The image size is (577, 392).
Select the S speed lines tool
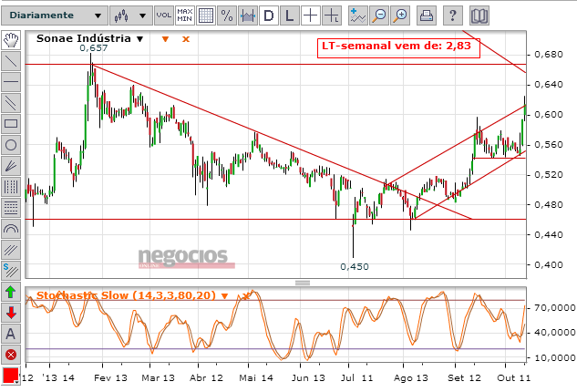click(11, 271)
